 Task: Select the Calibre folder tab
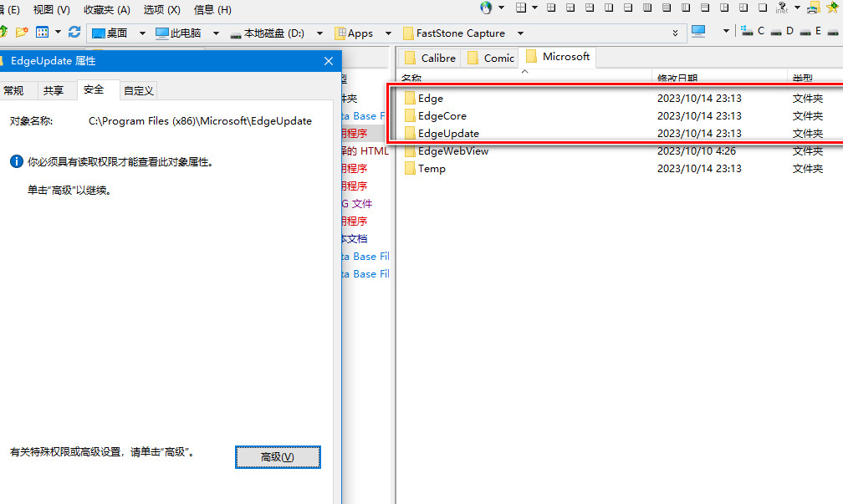(430, 58)
